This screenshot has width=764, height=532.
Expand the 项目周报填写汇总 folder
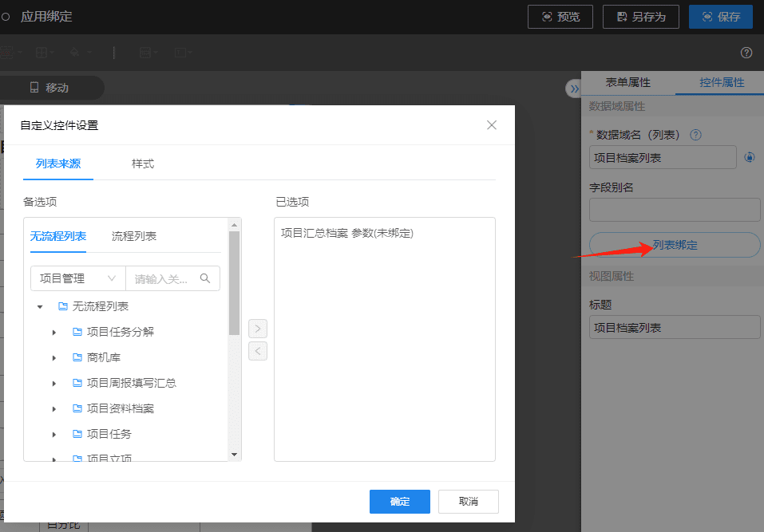point(54,384)
